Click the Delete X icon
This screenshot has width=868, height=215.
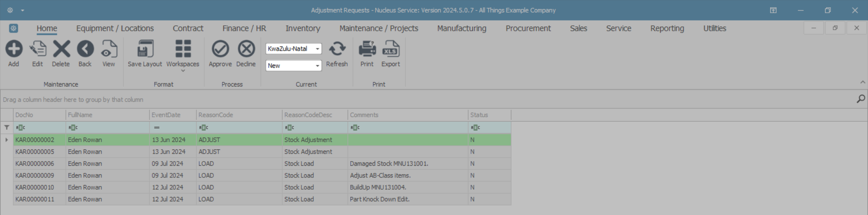pyautogui.click(x=61, y=49)
